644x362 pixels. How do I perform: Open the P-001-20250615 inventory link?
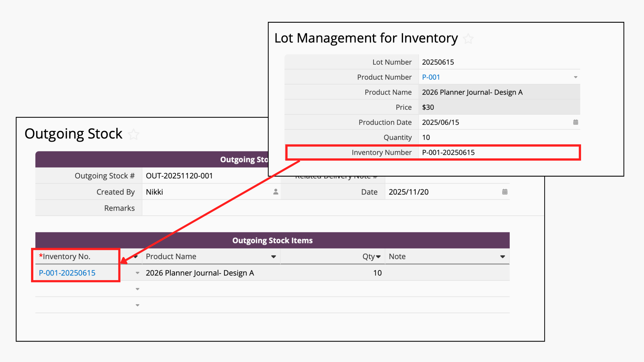tap(67, 273)
